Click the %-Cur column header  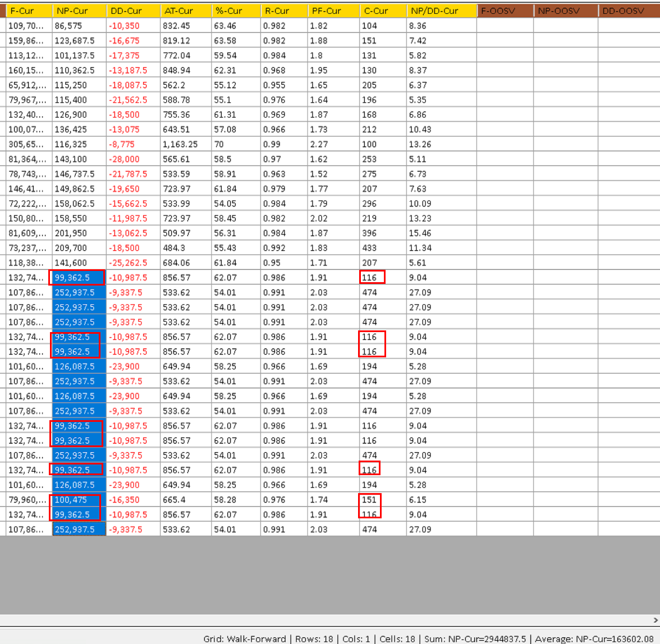236,11
